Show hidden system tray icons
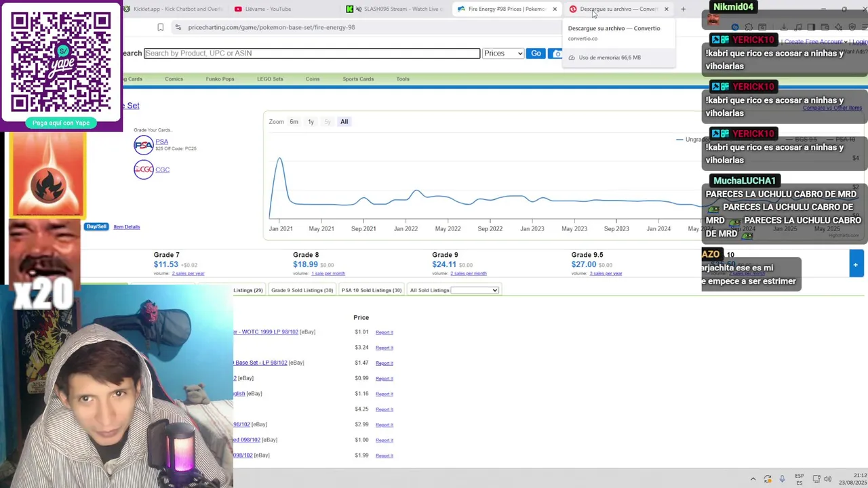The height and width of the screenshot is (488, 868). pyautogui.click(x=753, y=479)
